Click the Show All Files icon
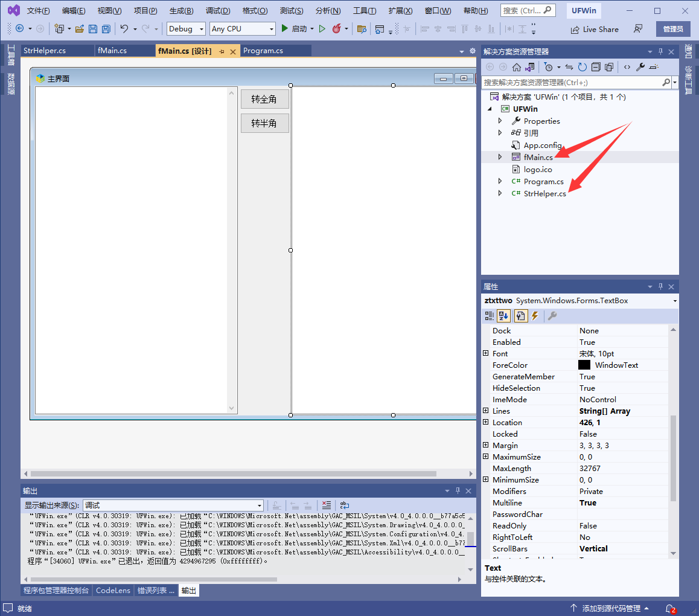699x616 pixels. point(609,67)
